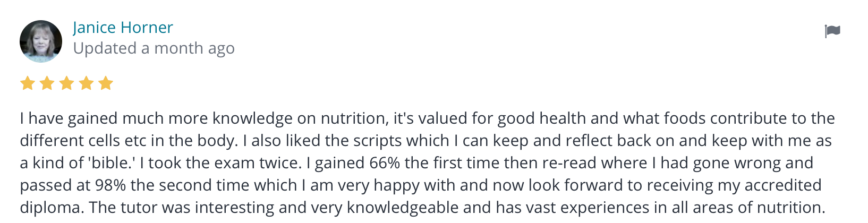The width and height of the screenshot is (868, 223).
Task: Click the 'Updated a month ago' timestamp
Action: click(154, 48)
